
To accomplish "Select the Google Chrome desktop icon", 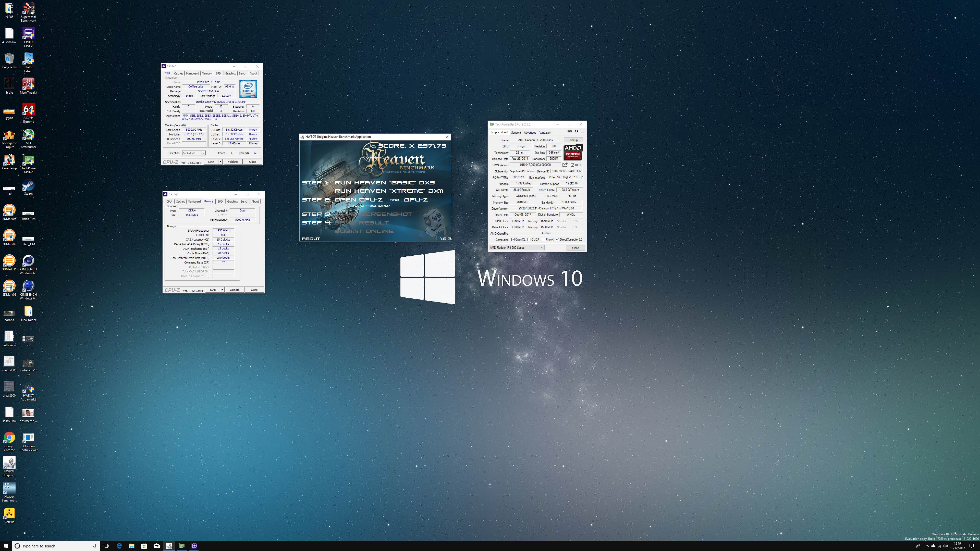I will point(9,442).
